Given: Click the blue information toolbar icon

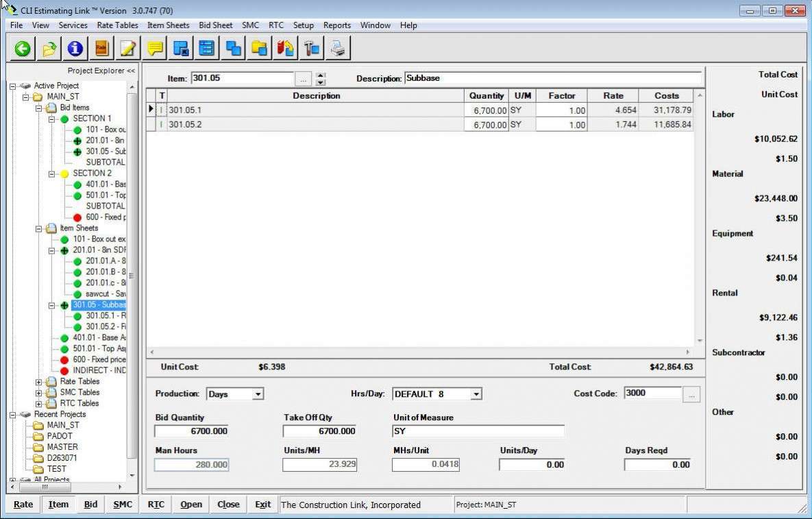Looking at the screenshot, I should [x=75, y=49].
